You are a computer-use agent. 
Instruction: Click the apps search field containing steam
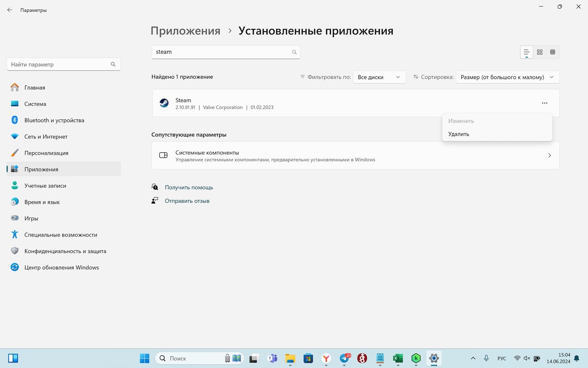226,52
